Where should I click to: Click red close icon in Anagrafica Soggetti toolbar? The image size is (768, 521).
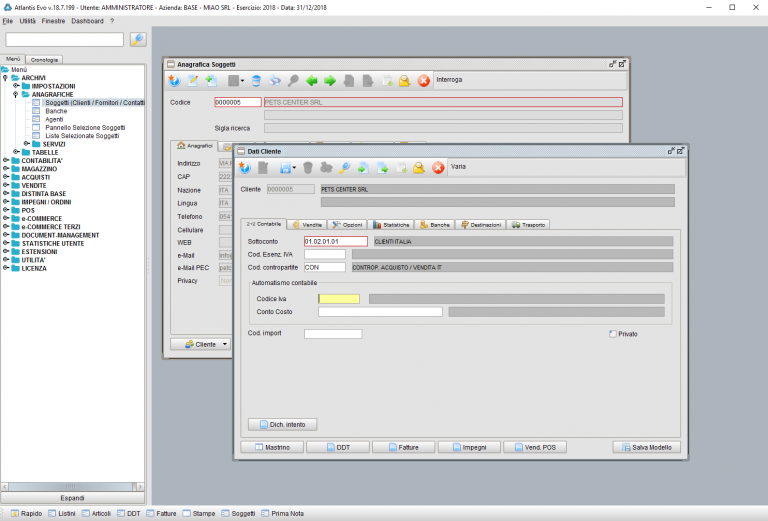424,81
